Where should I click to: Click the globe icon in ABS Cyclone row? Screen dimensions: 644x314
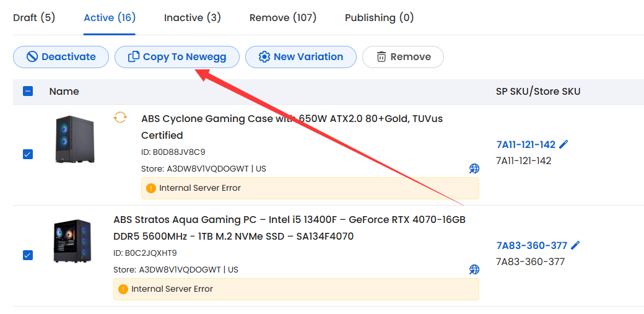tap(474, 168)
